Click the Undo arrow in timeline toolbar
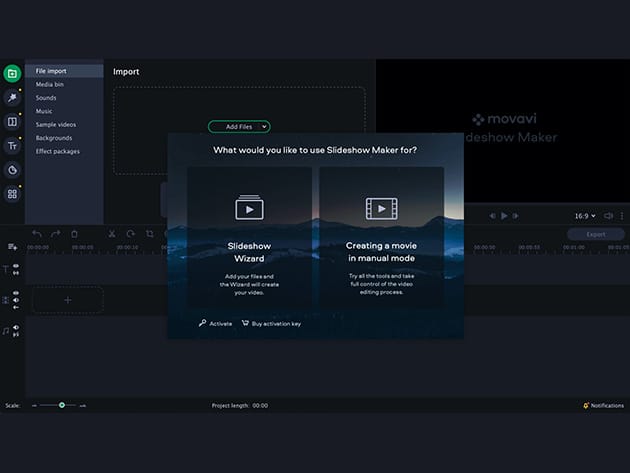 (37, 234)
